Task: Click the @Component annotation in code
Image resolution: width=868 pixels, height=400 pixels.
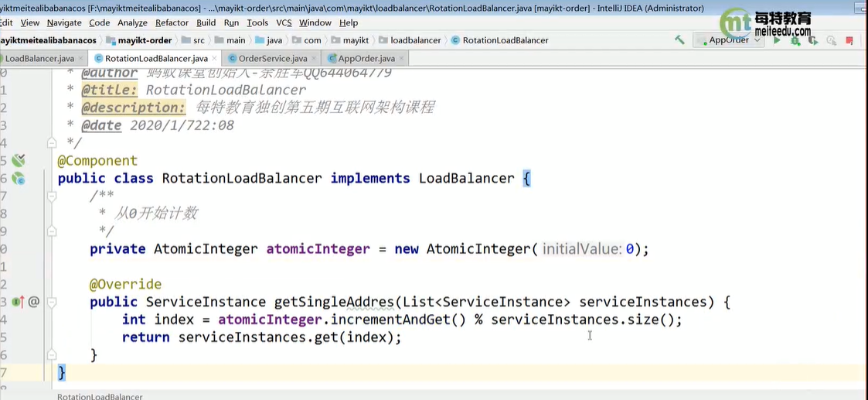Action: (97, 161)
